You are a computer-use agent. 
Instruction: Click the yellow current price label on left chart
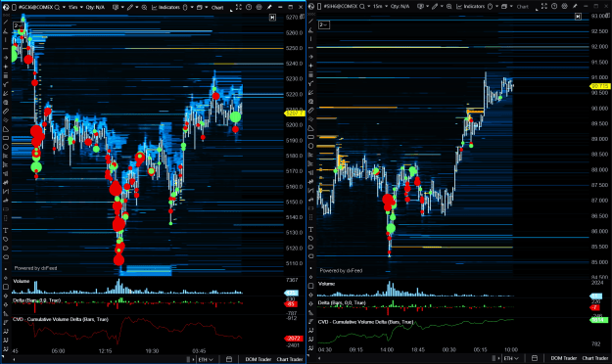[x=295, y=114]
